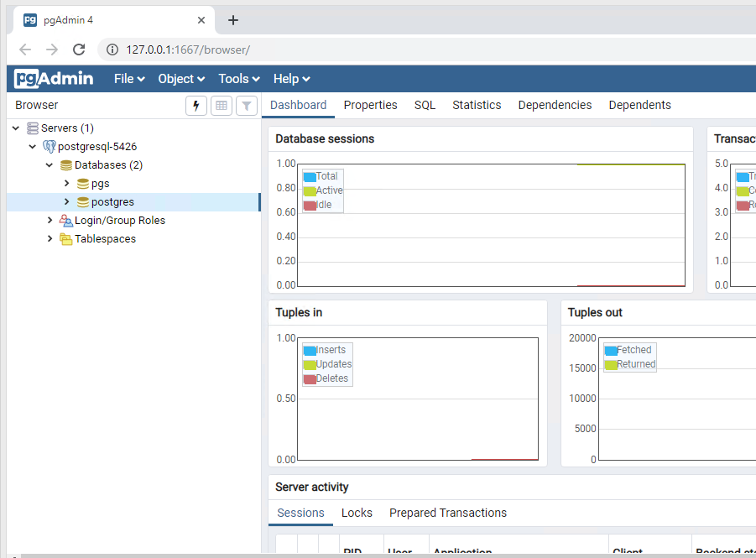Click the View Data grid icon
756x558 pixels.
[222, 106]
